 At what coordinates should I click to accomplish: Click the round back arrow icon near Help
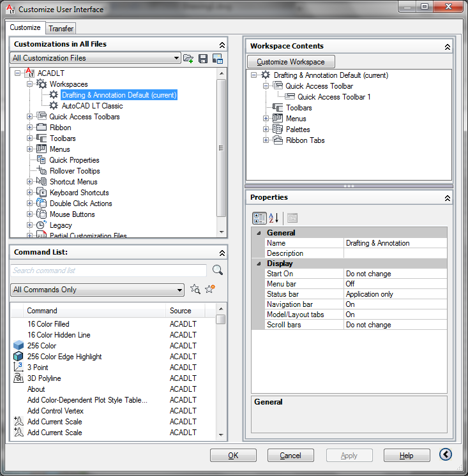[446, 454]
